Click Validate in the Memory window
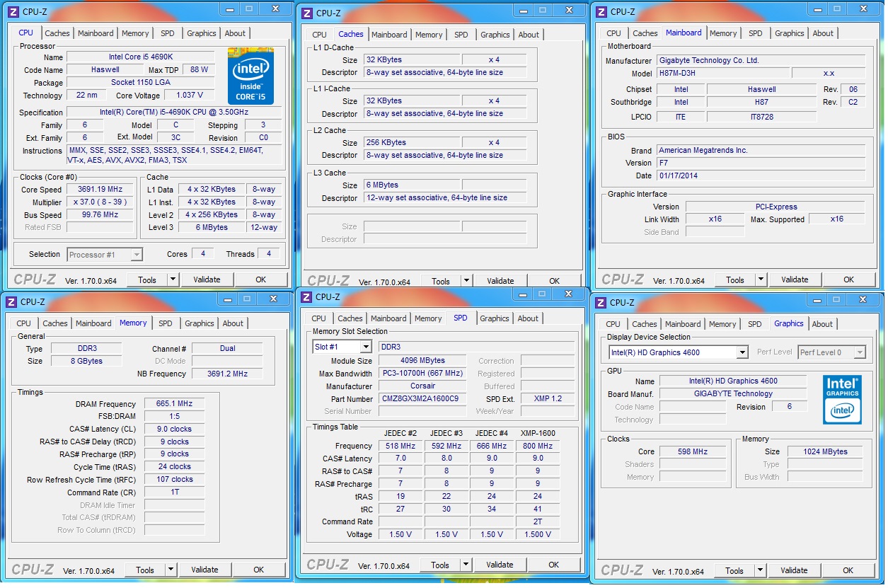 point(204,570)
